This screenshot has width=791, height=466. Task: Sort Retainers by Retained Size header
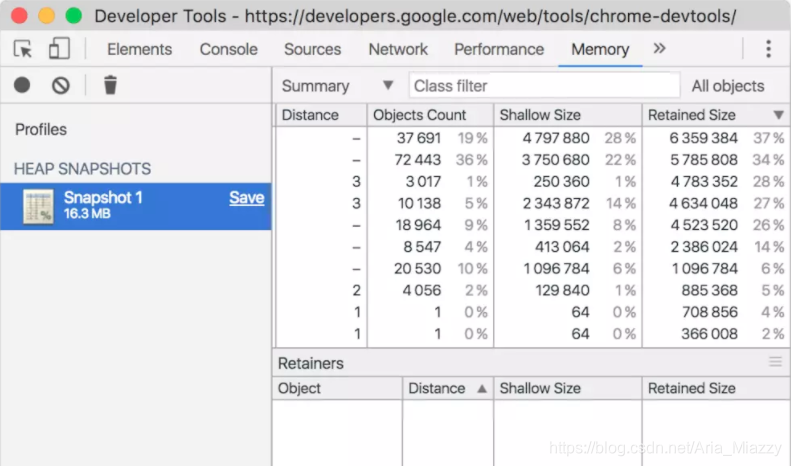click(715, 388)
